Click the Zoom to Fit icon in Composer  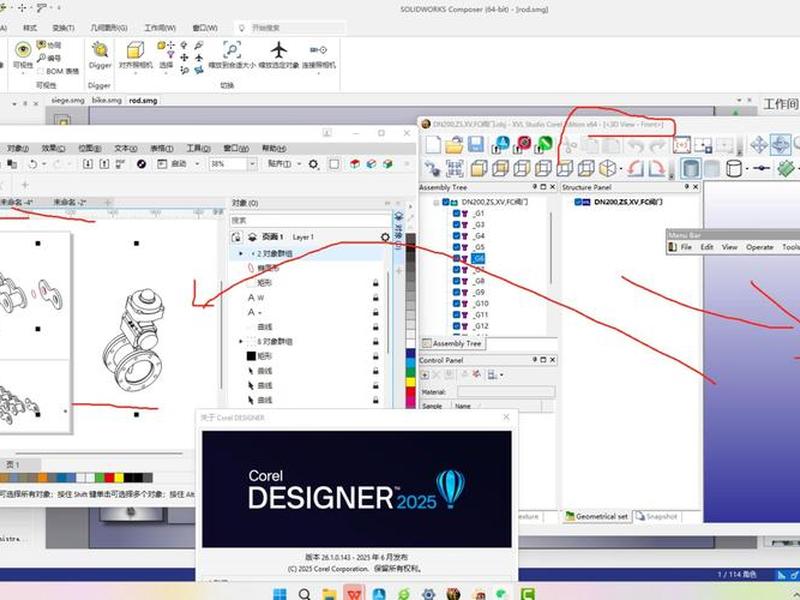click(x=232, y=50)
